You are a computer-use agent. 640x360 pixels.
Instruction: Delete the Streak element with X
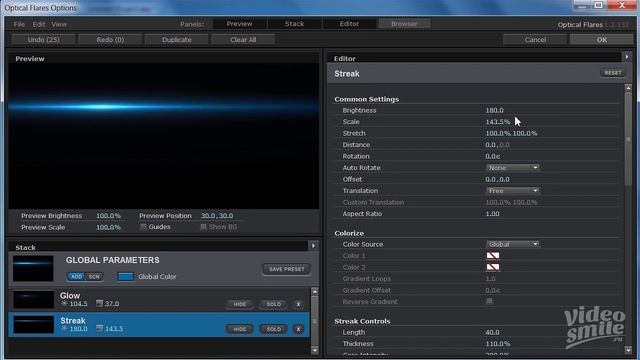click(298, 329)
